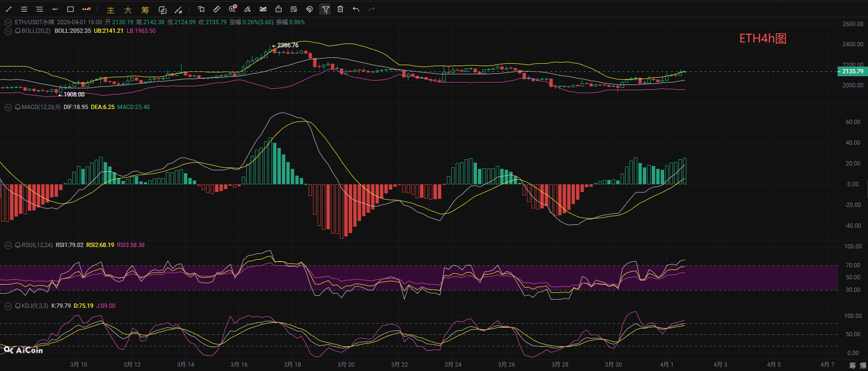Toggle the RSI alert bell icon
Viewport: 868px width, 371px height.
tap(18, 245)
